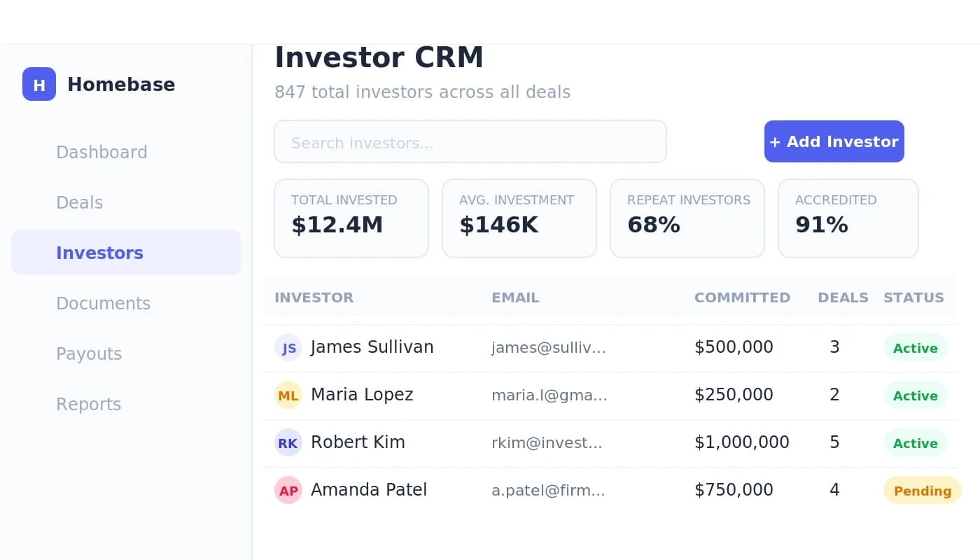
Task: Click the Homebase logo icon
Action: pyautogui.click(x=39, y=84)
